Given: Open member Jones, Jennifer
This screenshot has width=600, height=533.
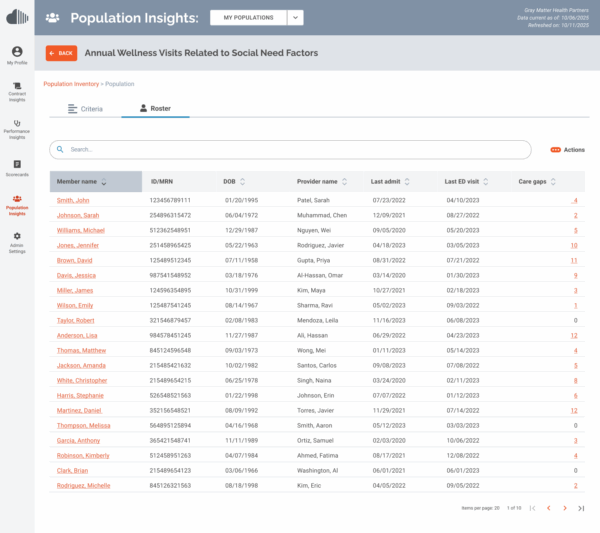Looking at the screenshot, I should 78,245.
